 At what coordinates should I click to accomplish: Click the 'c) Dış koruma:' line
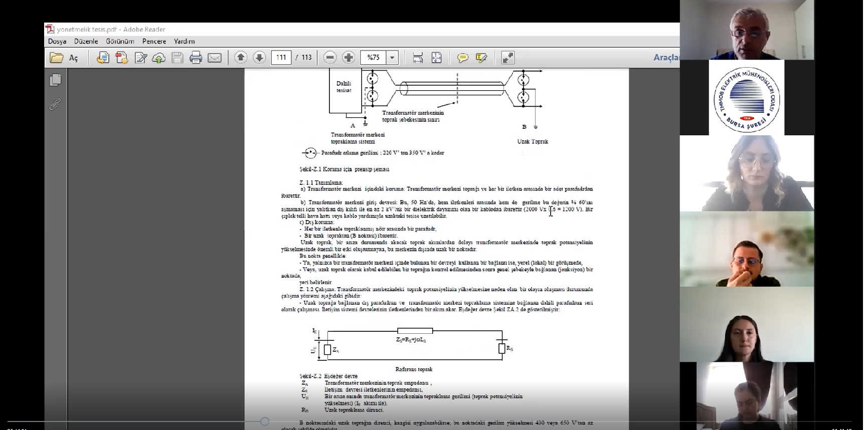(x=317, y=223)
